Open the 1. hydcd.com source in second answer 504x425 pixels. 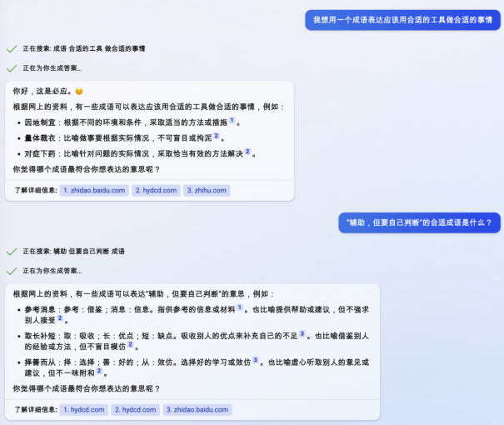click(84, 409)
